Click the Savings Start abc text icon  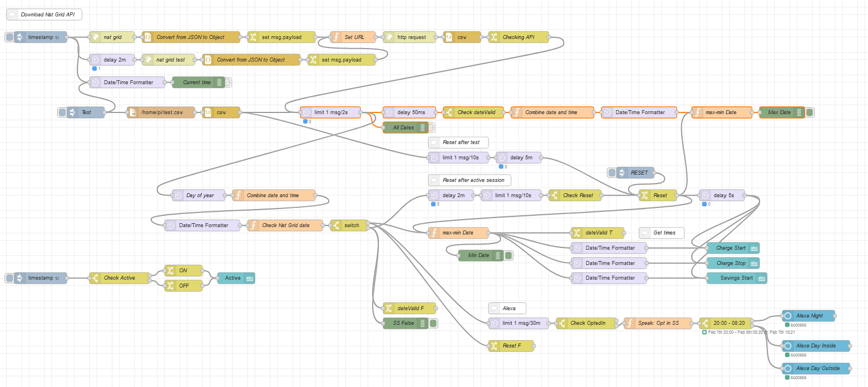(x=761, y=278)
